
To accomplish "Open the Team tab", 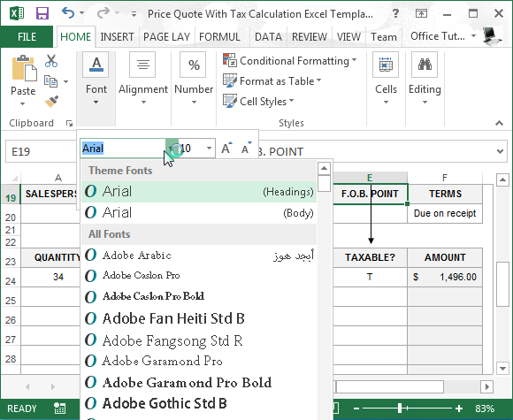I will pyautogui.click(x=384, y=36).
